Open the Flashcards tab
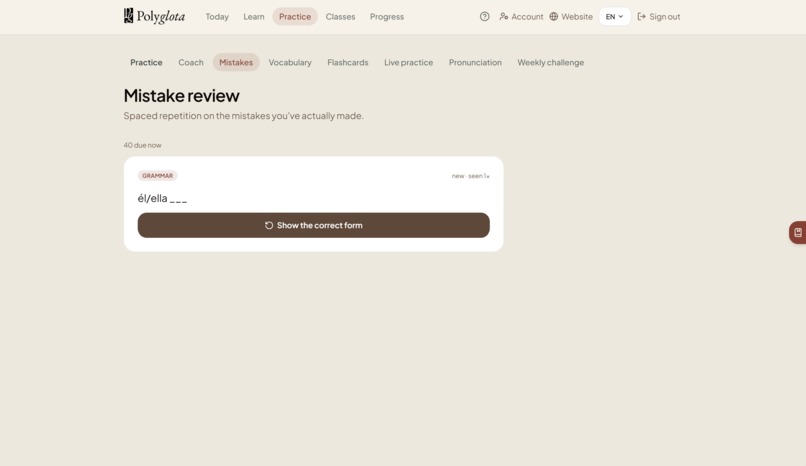806x466 pixels. click(347, 62)
